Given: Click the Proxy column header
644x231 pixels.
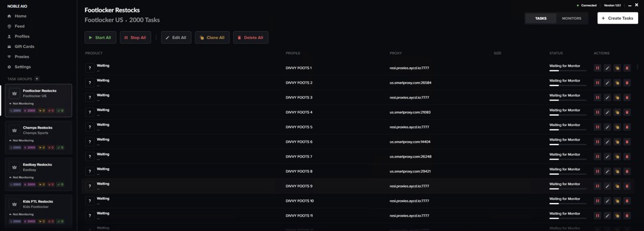Looking at the screenshot, I should click(x=396, y=53).
